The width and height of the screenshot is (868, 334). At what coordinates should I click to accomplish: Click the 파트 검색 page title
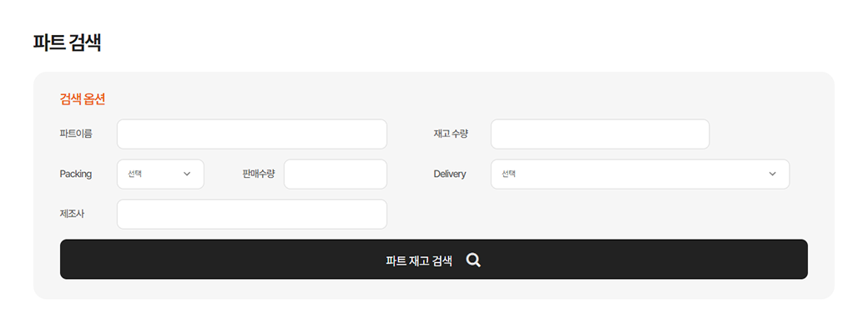[67, 43]
